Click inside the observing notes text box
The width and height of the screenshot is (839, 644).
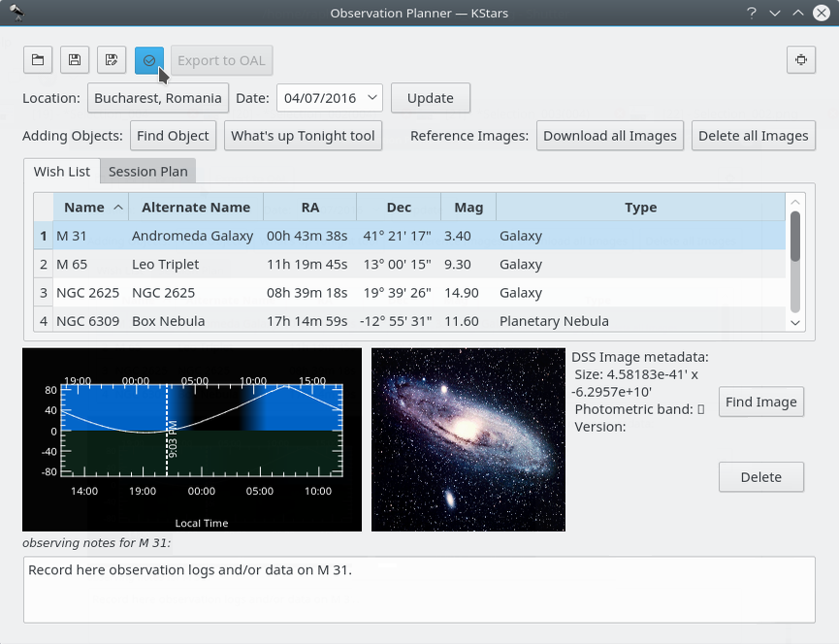[x=418, y=589]
